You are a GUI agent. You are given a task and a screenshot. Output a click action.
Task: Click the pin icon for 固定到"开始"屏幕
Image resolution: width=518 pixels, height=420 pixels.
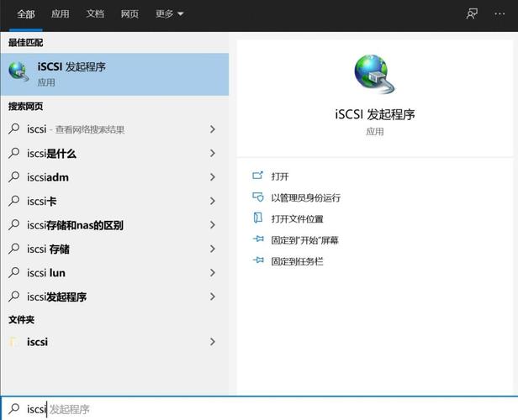pos(258,239)
